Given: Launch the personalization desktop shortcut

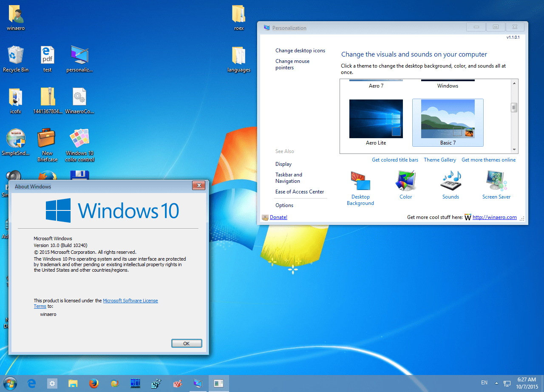Looking at the screenshot, I should (x=79, y=55).
